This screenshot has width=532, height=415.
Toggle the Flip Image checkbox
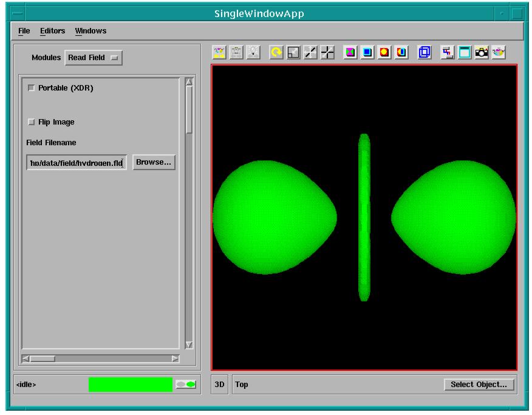tap(32, 122)
